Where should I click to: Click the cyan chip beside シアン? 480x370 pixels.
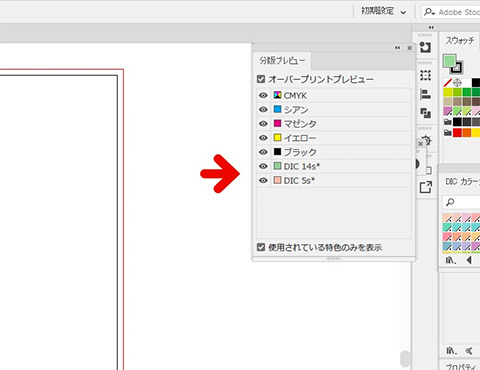point(277,109)
